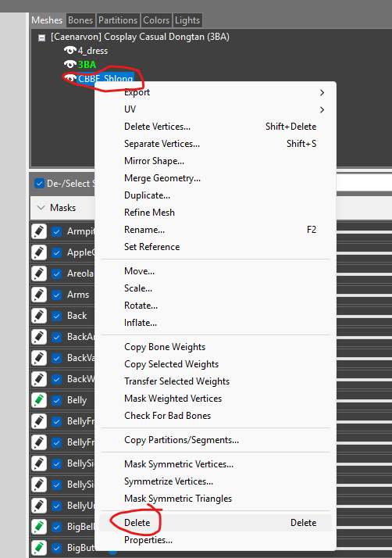Screen dimensions: 392x558
Task: Switch to the Bones tab
Action: coord(80,20)
